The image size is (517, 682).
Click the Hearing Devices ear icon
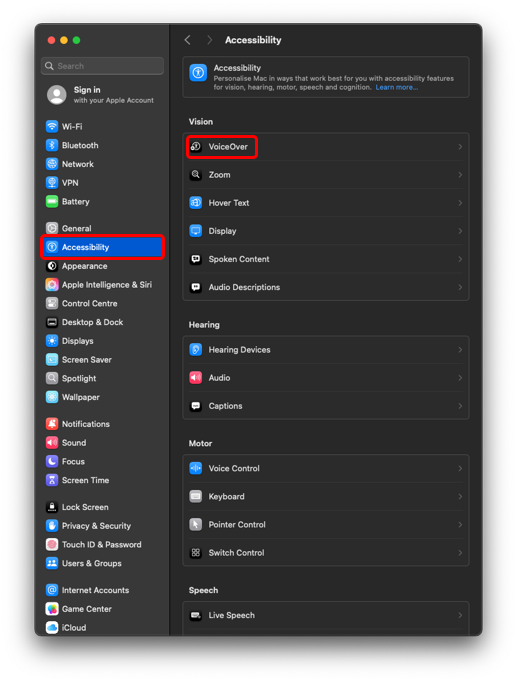coord(196,350)
